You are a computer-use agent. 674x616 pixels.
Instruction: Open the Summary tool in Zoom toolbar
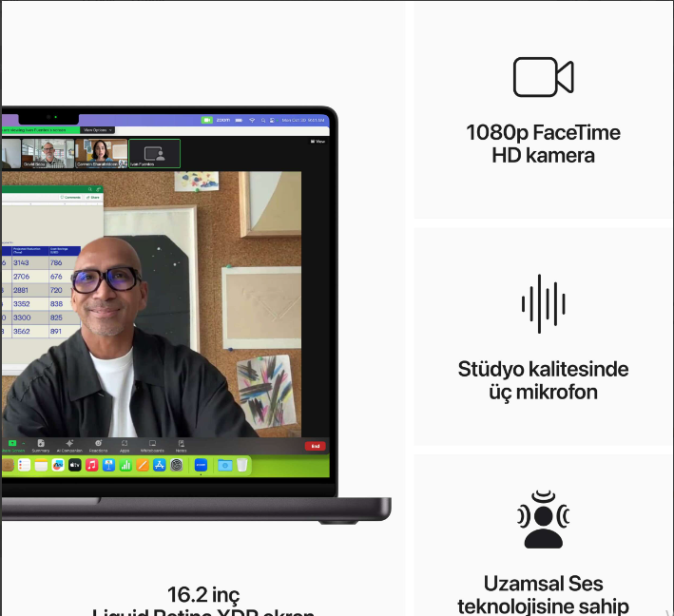[41, 445]
